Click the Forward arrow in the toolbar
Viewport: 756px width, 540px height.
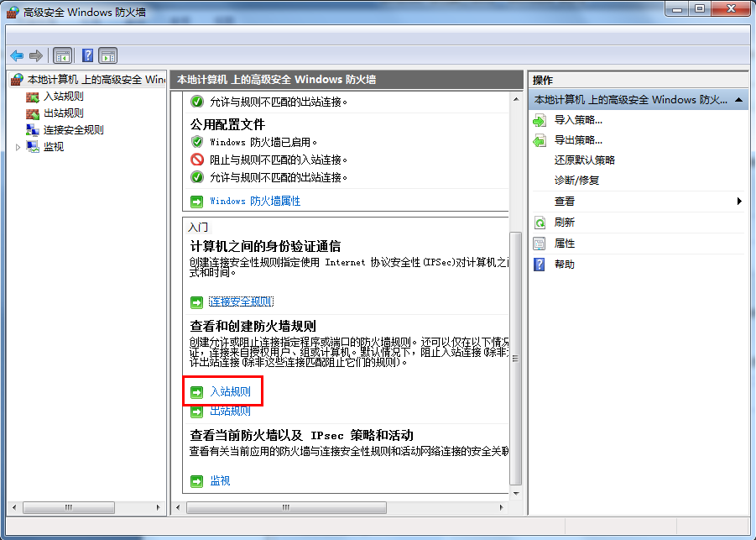36,56
